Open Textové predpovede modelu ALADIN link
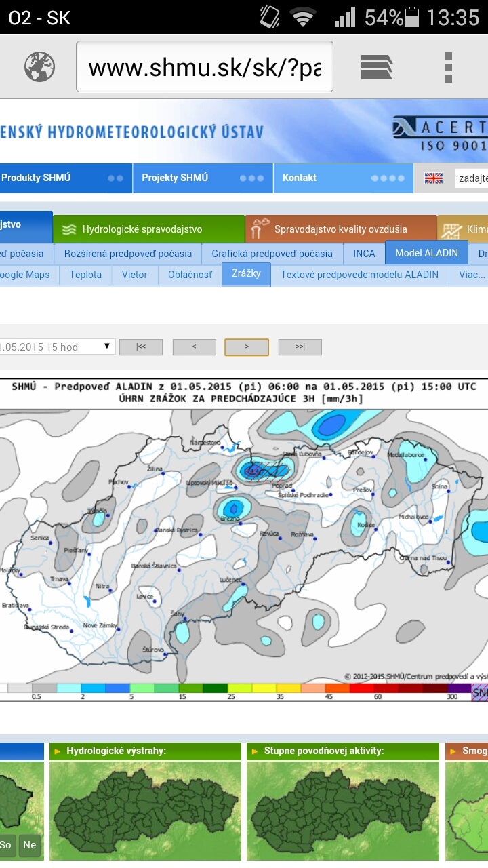 click(359, 275)
